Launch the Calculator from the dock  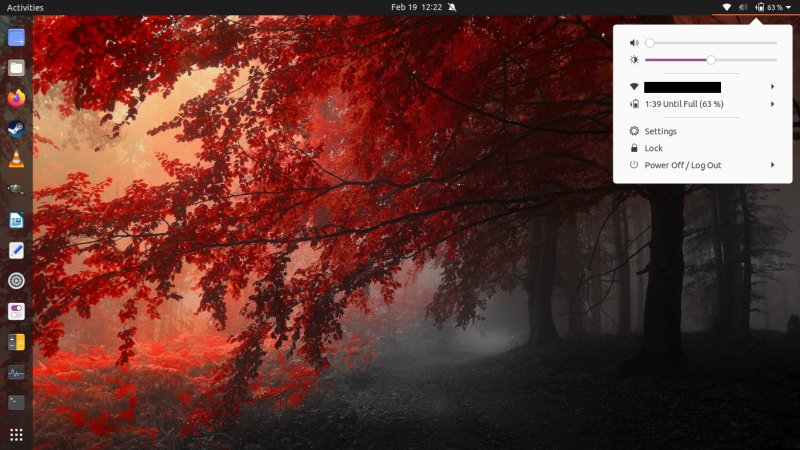coord(16,342)
